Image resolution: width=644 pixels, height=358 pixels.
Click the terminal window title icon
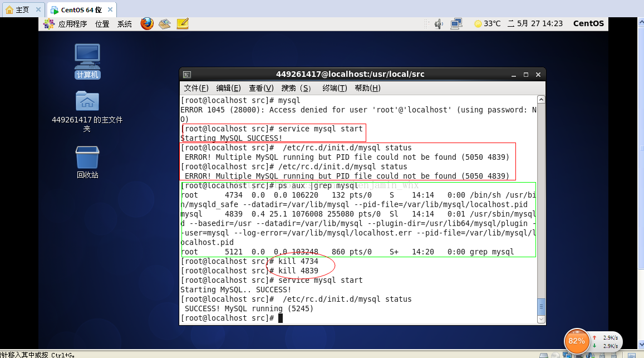[x=187, y=75]
